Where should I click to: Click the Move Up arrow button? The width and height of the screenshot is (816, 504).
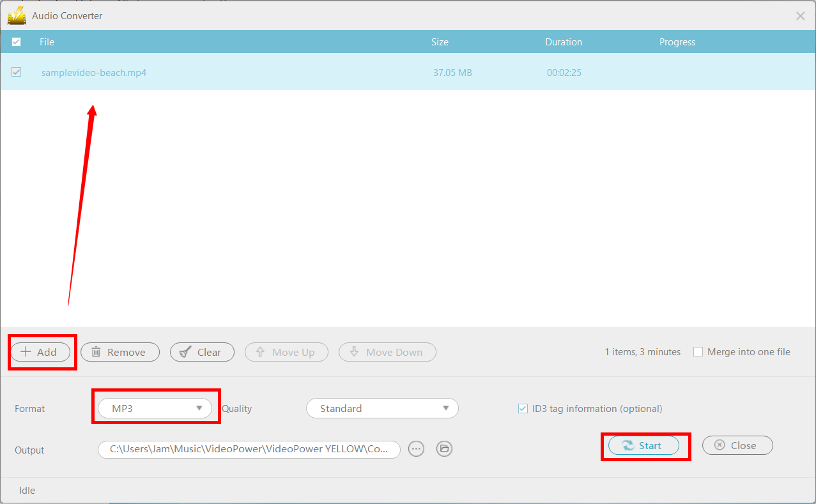coord(286,352)
